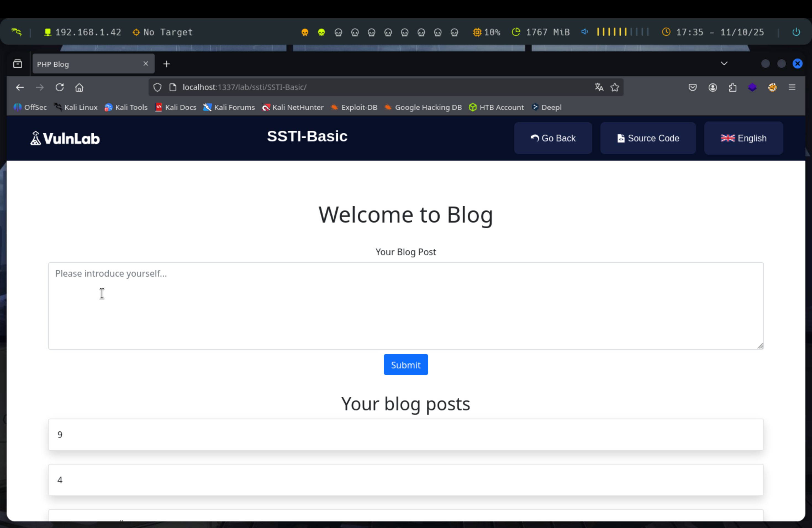The image size is (812, 528).
Task: Click the volume level bar indicator
Action: tap(622, 32)
